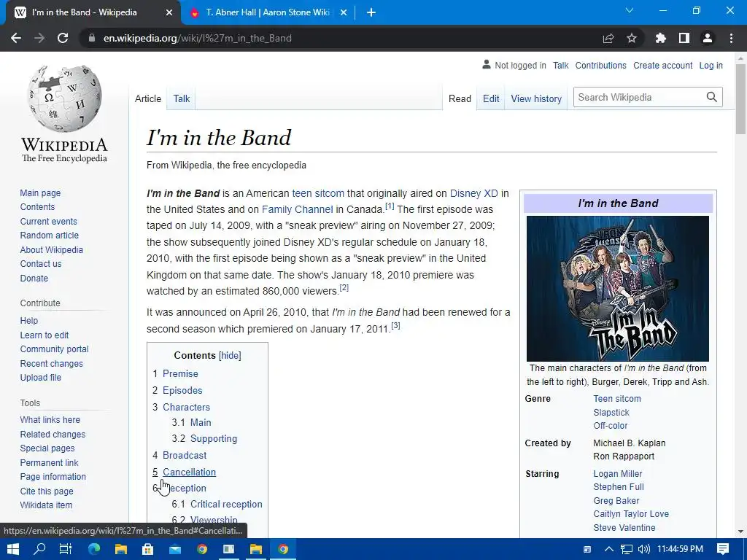Click Create account link
Viewport: 747px width, 560px height.
click(x=662, y=65)
